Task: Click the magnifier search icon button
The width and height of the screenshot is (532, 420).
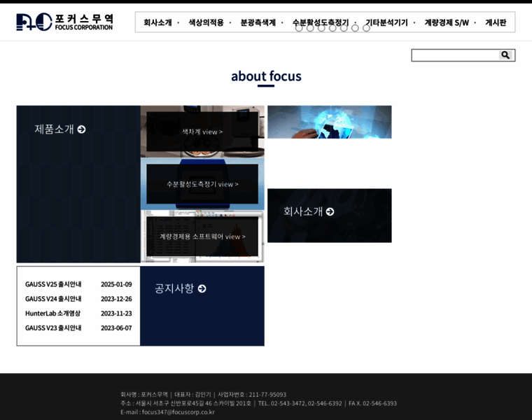Action: pos(505,55)
